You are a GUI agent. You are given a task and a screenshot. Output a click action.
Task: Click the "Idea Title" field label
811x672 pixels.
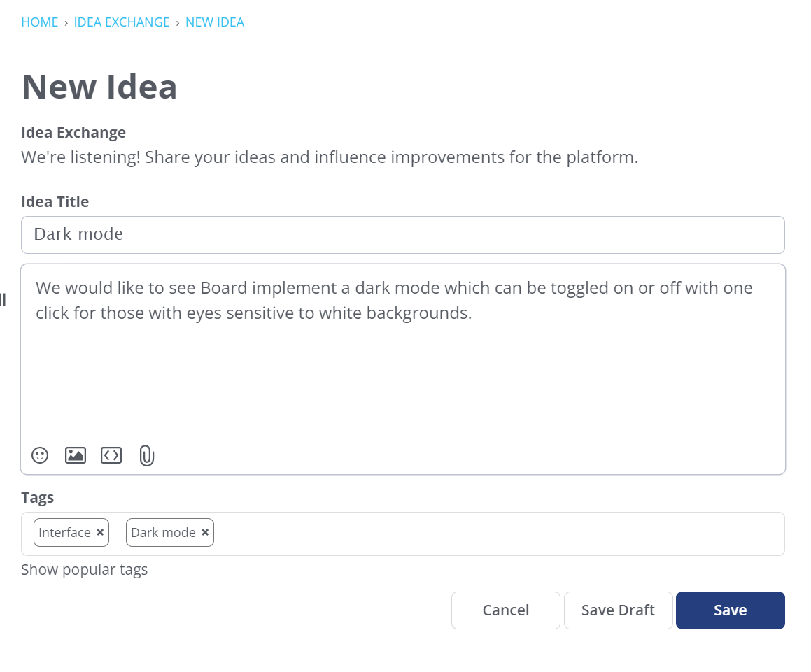(x=55, y=202)
